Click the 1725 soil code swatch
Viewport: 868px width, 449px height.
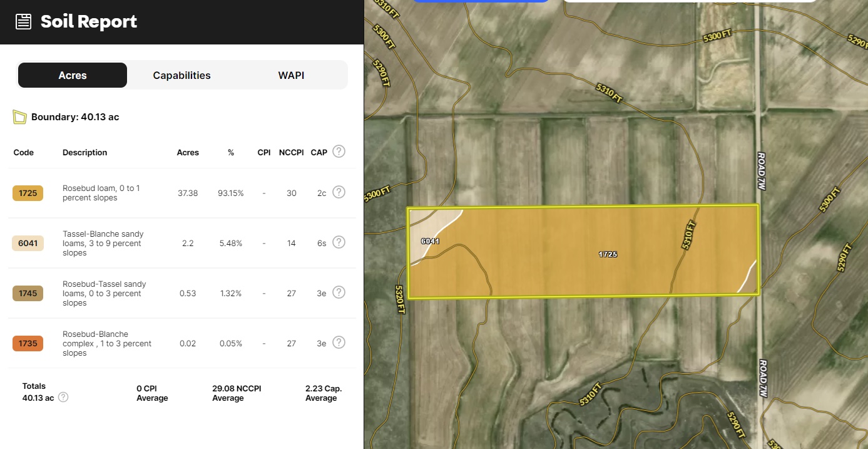pos(28,194)
